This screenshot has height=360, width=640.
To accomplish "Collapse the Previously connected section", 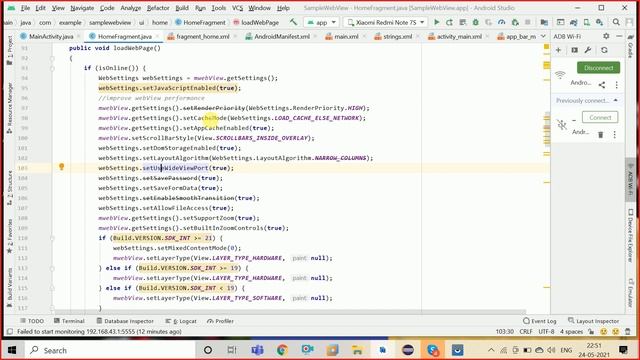I will coord(616,100).
